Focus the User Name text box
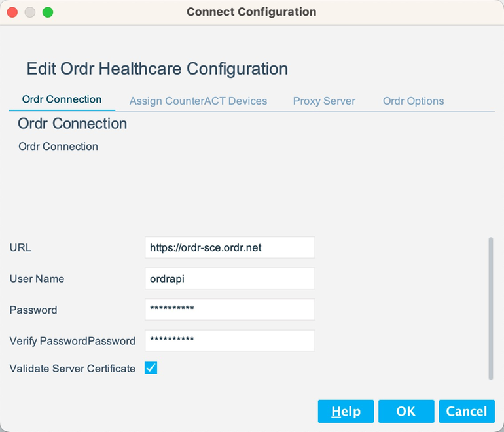 [229, 278]
